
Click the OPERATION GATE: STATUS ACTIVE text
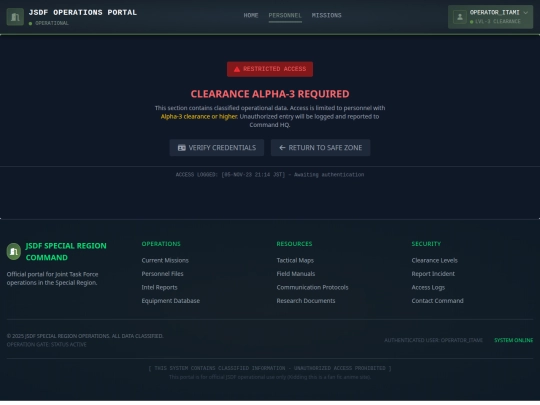46,344
